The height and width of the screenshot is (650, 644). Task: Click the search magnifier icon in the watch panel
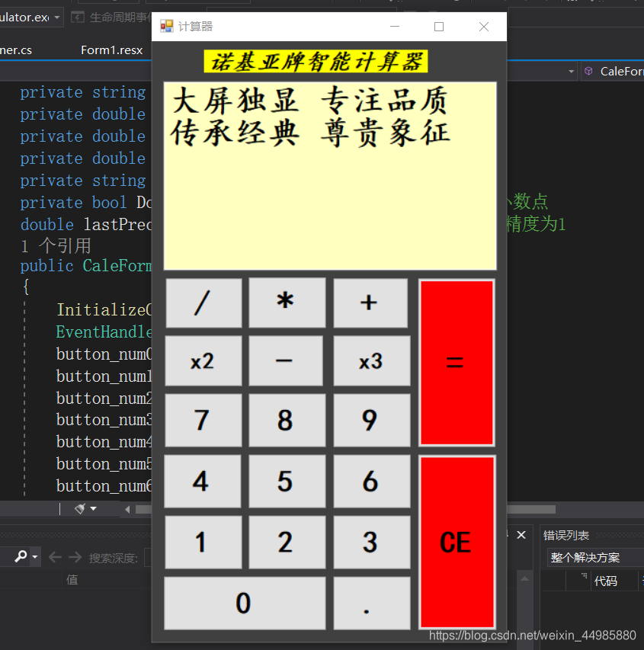point(20,556)
